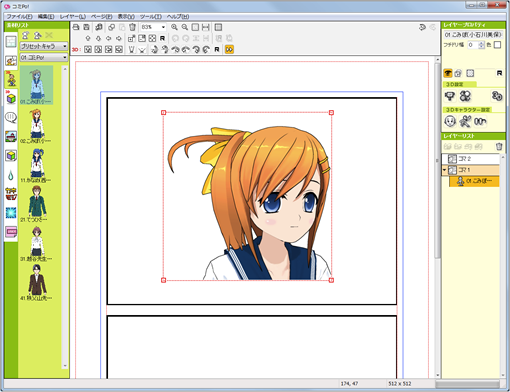
Task: Click the print icon in the top toolbar
Action: tap(76, 27)
